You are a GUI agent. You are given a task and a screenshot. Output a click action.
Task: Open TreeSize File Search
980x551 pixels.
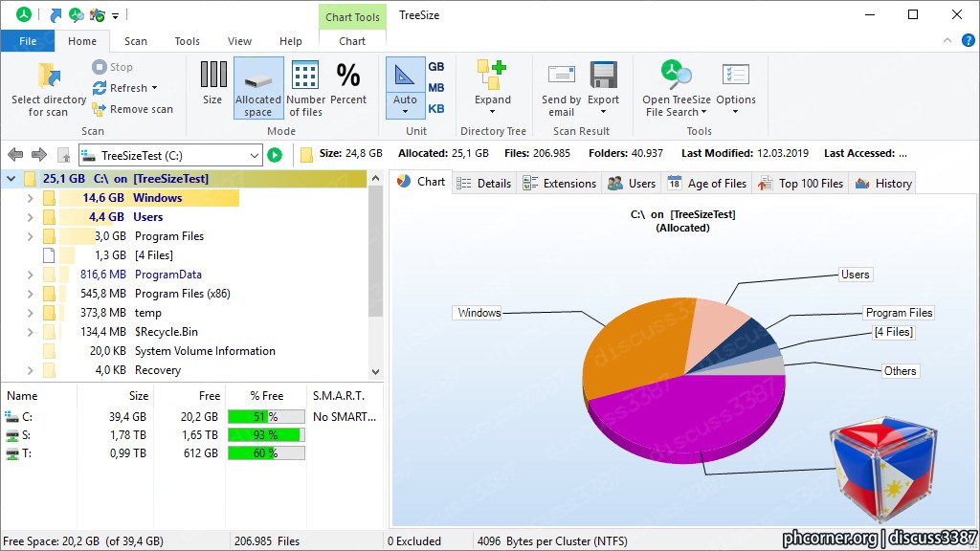click(x=677, y=88)
